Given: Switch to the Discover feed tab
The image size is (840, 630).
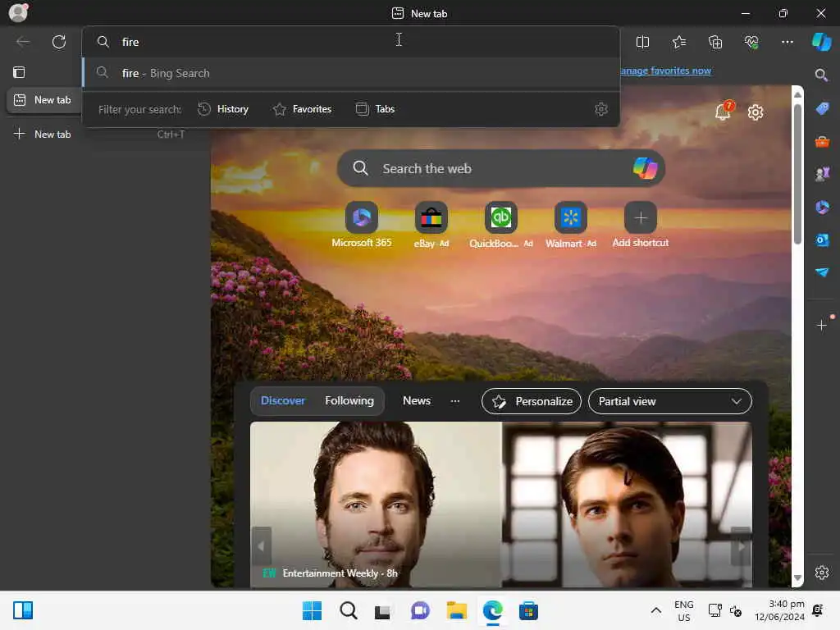Looking at the screenshot, I should click(283, 400).
